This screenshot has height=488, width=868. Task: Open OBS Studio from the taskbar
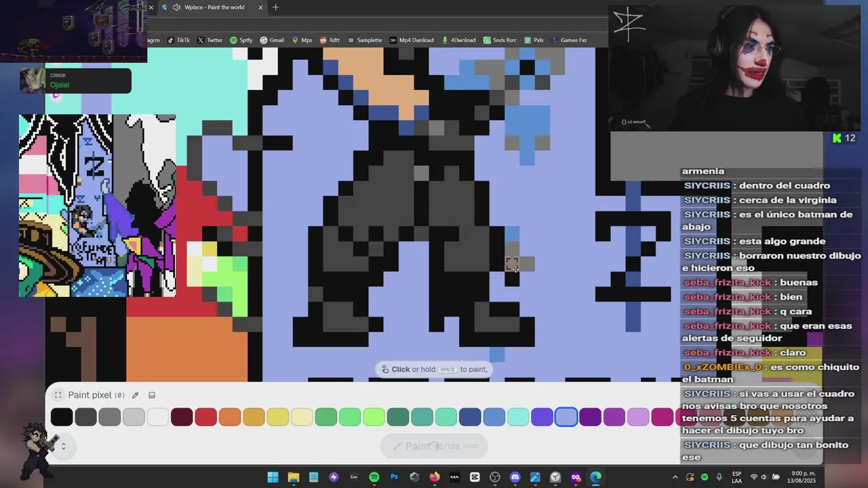pyautogui.click(x=494, y=477)
